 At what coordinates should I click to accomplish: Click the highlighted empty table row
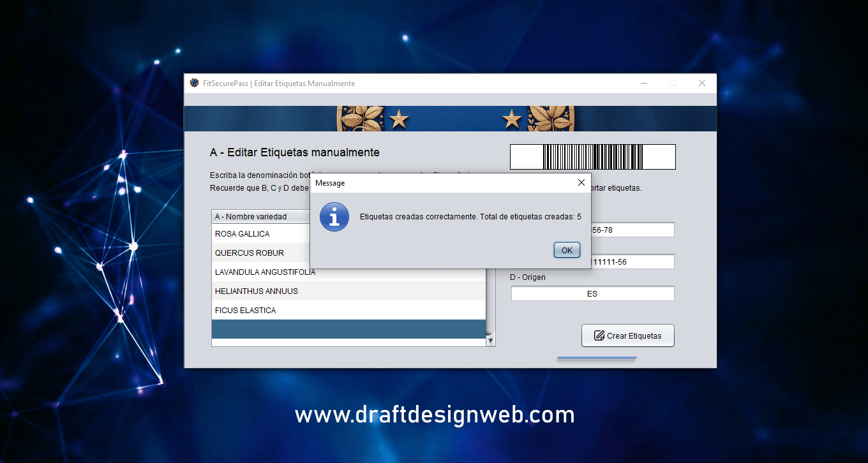[x=348, y=329]
